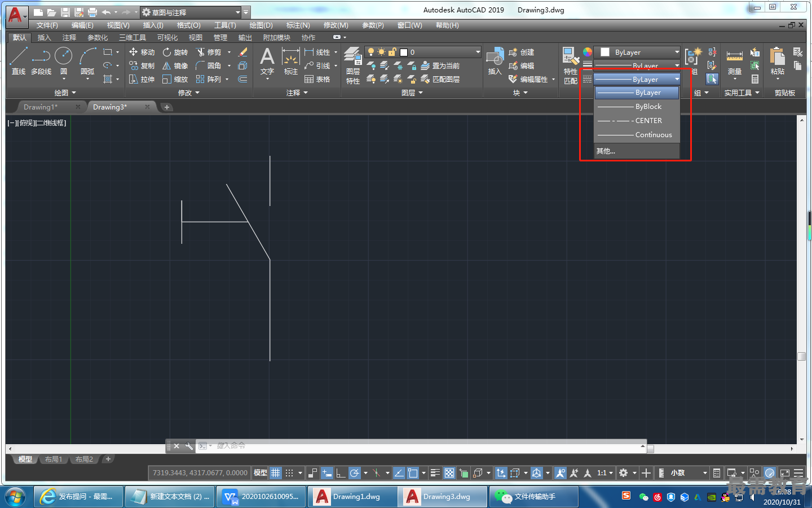
Task: Click the white ByLayer color square
Action: (x=605, y=52)
